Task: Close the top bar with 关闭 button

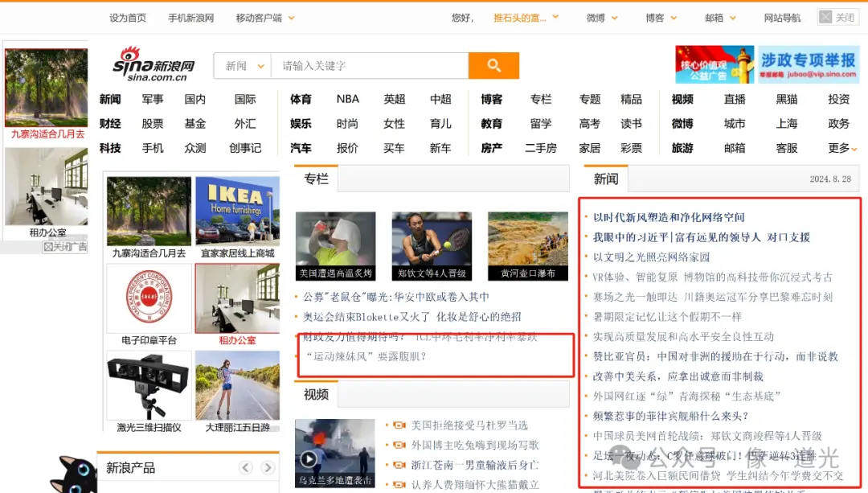Action: pos(838,17)
